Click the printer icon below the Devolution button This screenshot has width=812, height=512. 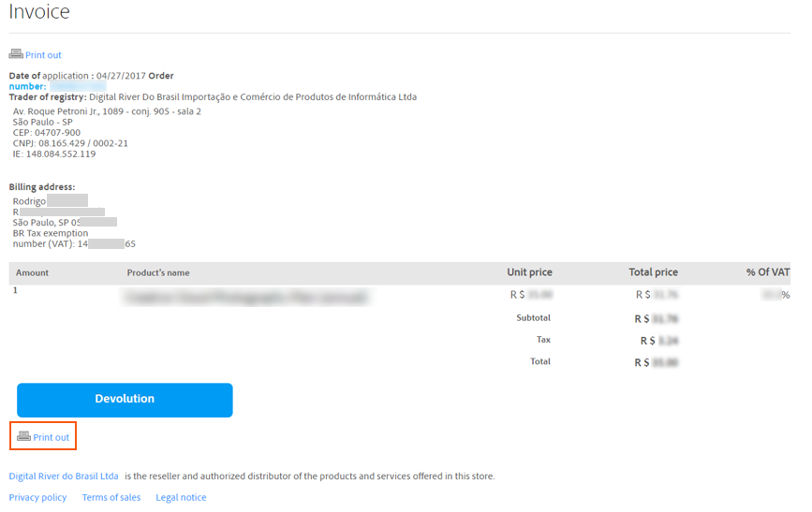[23, 437]
